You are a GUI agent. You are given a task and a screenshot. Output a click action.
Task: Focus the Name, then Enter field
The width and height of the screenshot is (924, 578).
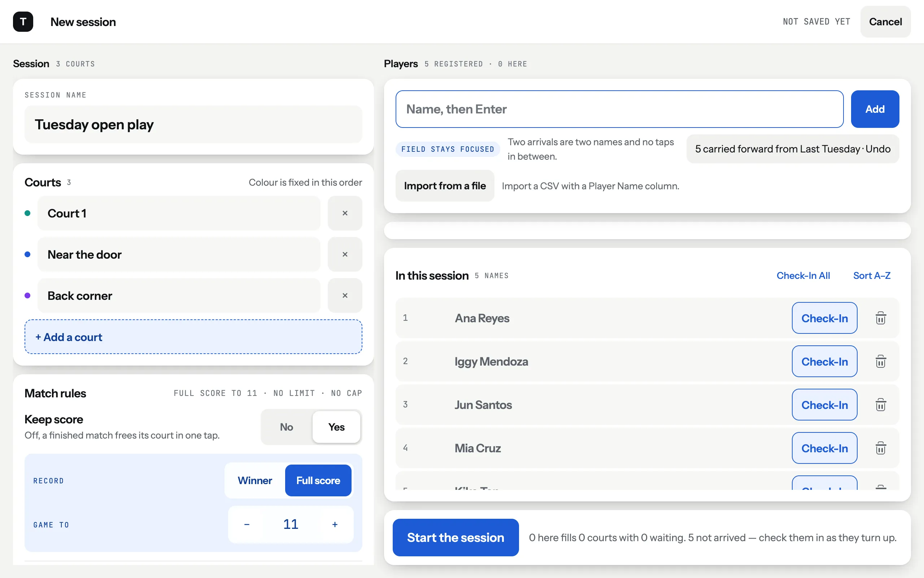click(x=619, y=109)
